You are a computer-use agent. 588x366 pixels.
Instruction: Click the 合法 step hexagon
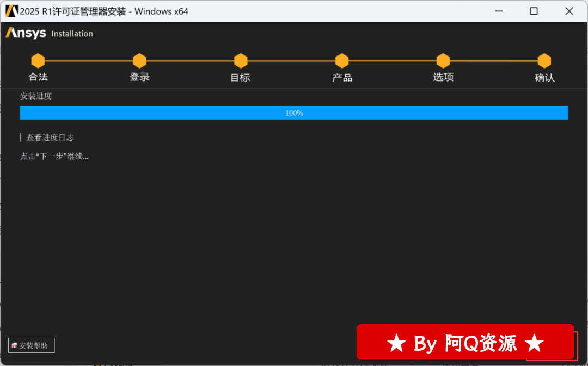click(38, 61)
